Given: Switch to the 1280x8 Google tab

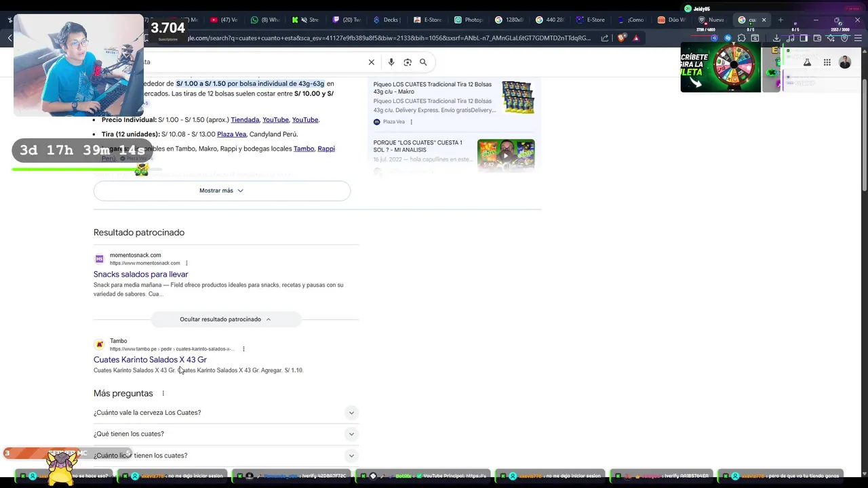Looking at the screenshot, I should pos(509,20).
